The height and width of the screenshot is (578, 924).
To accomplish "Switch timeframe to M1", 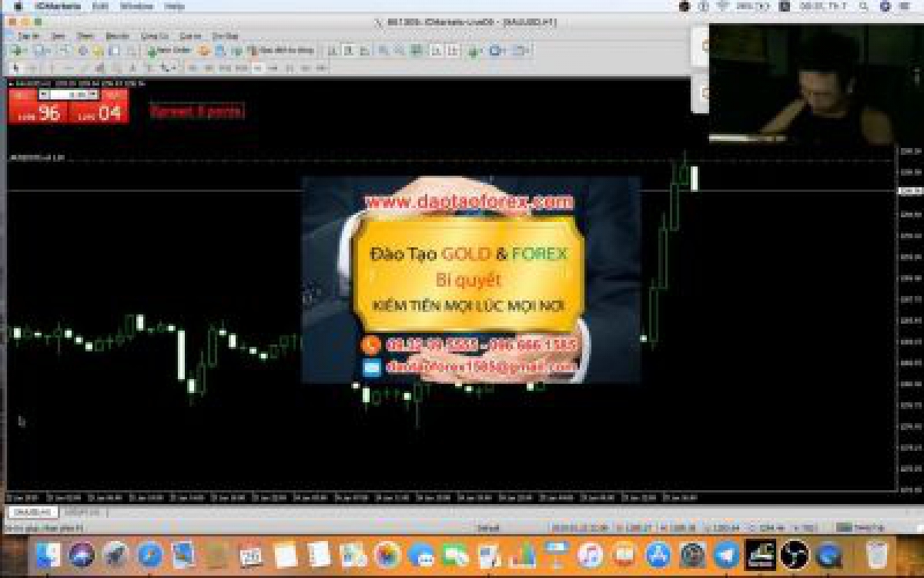I will 192,68.
